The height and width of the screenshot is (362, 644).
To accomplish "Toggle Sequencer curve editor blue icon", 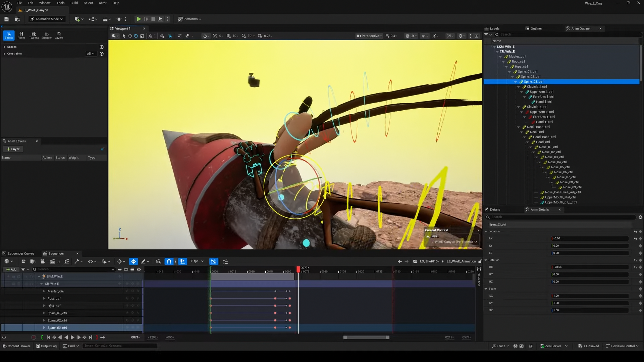I will tap(214, 261).
